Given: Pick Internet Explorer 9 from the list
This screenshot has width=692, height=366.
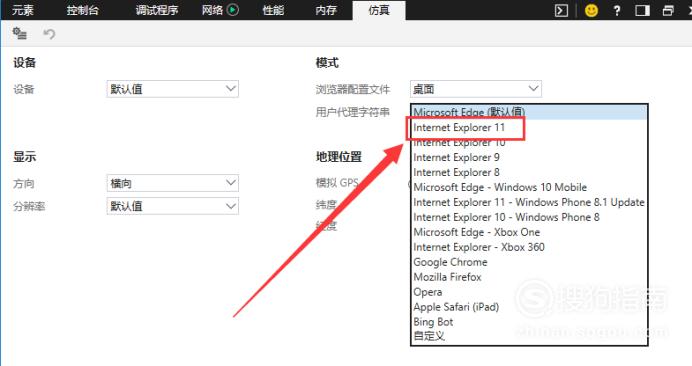Looking at the screenshot, I should click(x=529, y=157).
